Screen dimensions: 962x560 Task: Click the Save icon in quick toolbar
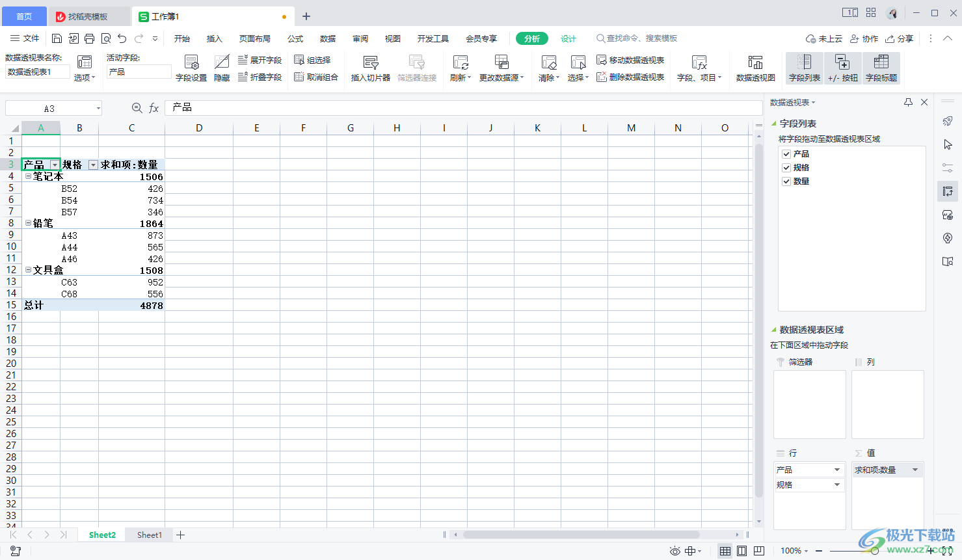[57, 39]
